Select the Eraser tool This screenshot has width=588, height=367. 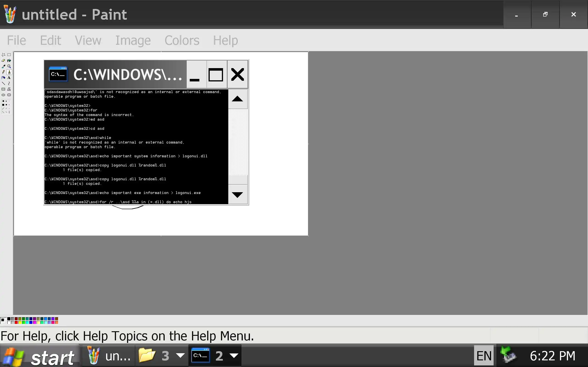3,60
